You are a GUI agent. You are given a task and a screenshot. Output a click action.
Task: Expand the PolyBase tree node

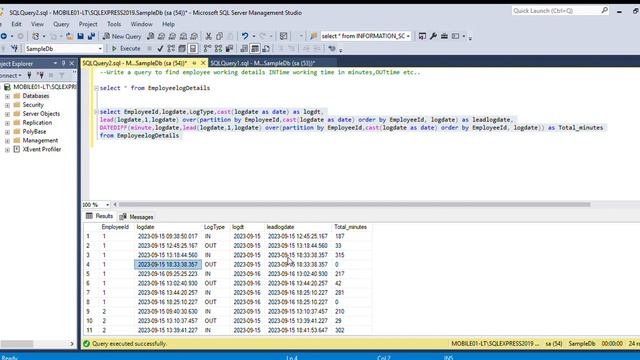click(x=7, y=132)
